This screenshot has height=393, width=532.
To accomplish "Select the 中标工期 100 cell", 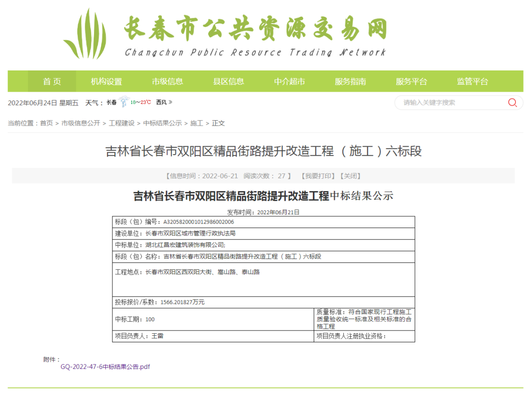I will pos(213,319).
